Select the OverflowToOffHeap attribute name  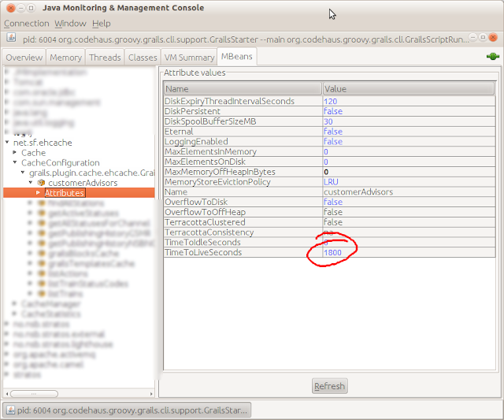coord(205,212)
